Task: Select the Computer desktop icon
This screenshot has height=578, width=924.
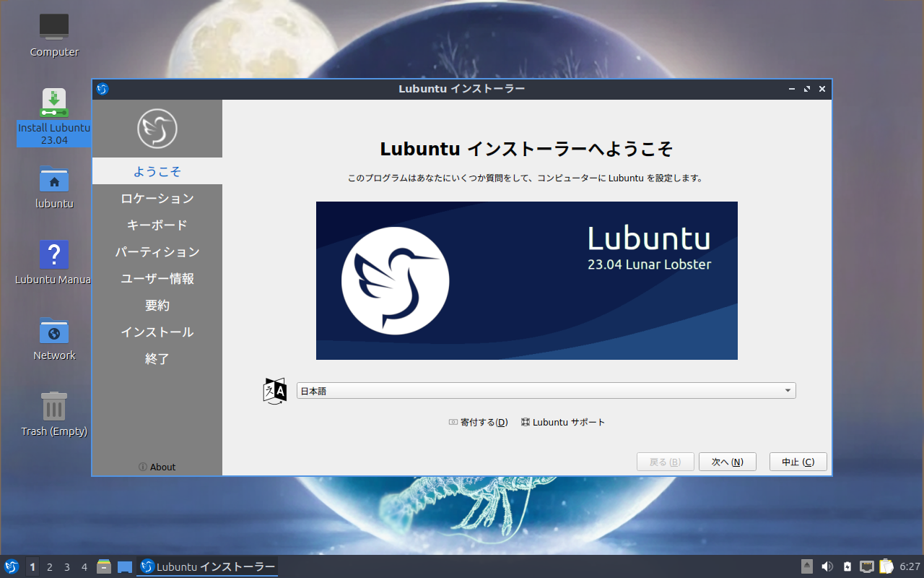Action: (54, 35)
